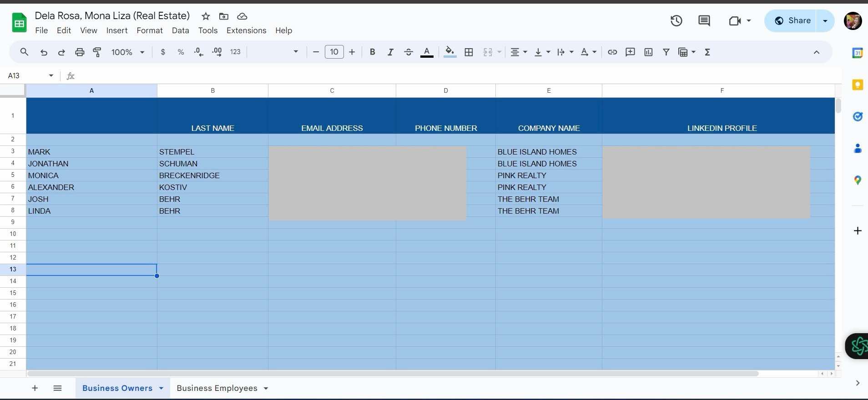Open the zoom level dropdown
Viewport: 868px width, 400px height.
(x=128, y=52)
